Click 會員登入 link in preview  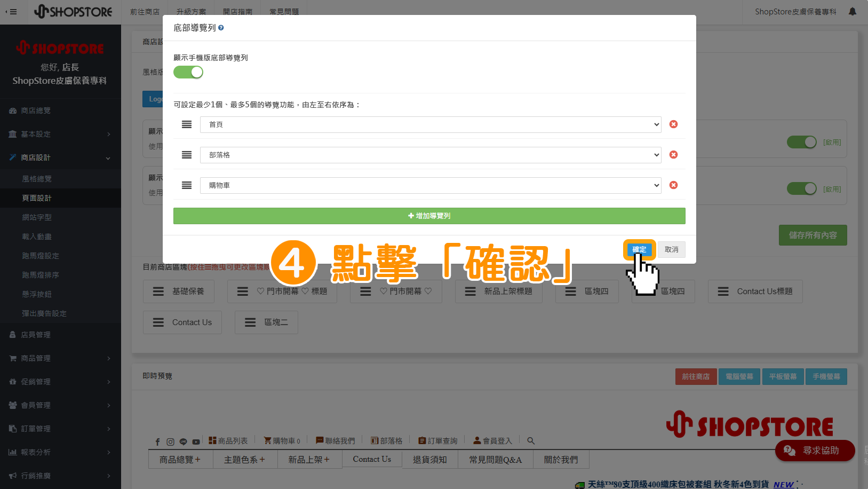493,441
